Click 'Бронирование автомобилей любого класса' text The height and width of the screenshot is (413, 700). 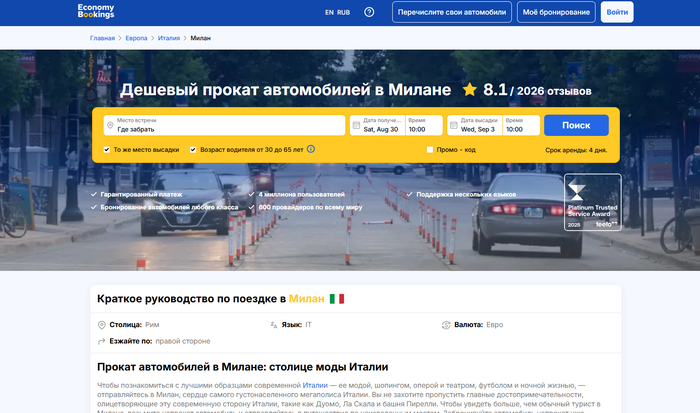pyautogui.click(x=169, y=208)
